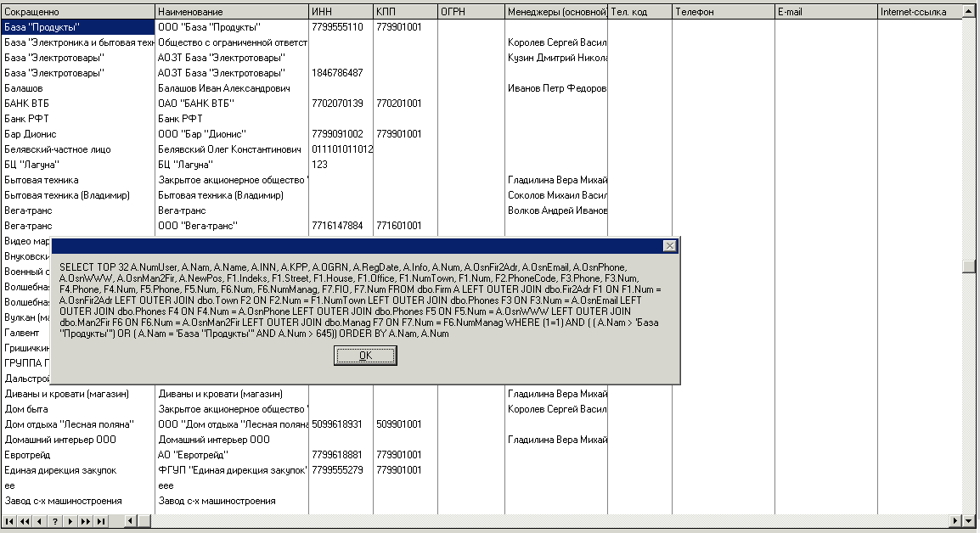Click the question mark navigator button
Viewport: 980px width, 533px height.
(55, 521)
